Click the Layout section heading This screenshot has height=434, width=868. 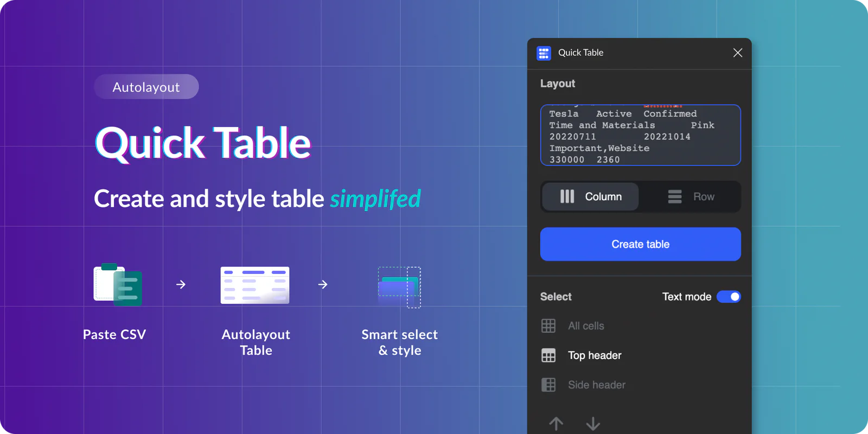[x=558, y=84]
